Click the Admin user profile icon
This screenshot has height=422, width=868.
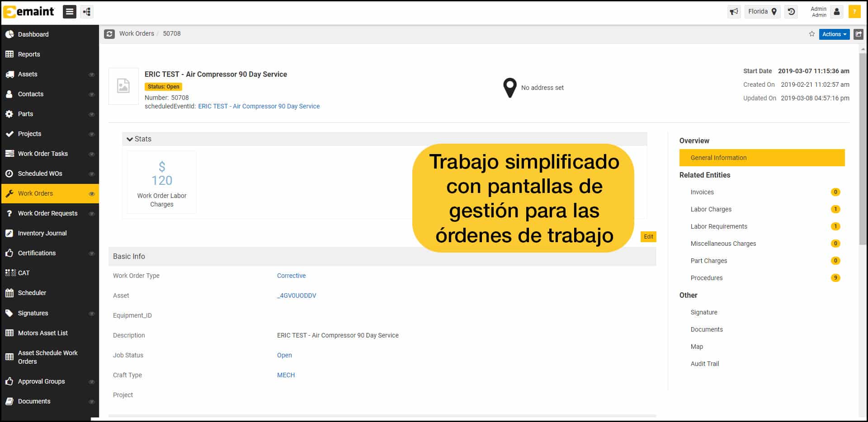click(x=836, y=12)
